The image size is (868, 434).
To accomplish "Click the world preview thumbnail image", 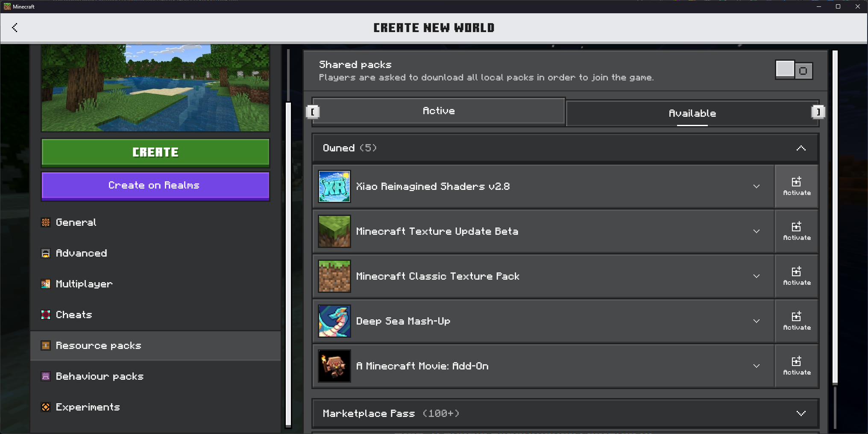I will 155,88.
